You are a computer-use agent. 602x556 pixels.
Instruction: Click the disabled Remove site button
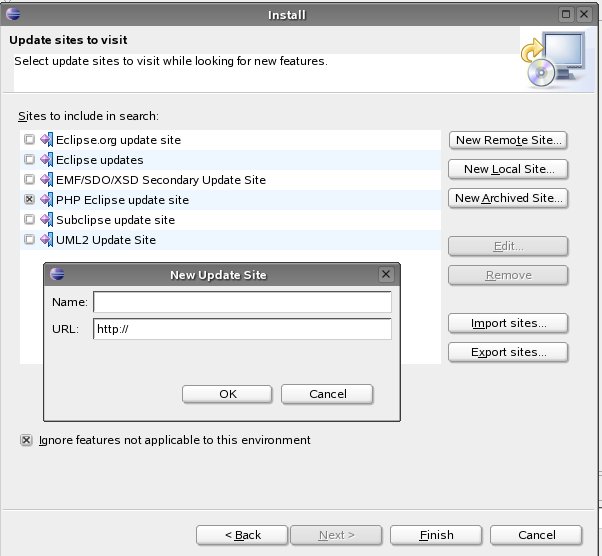click(x=508, y=275)
